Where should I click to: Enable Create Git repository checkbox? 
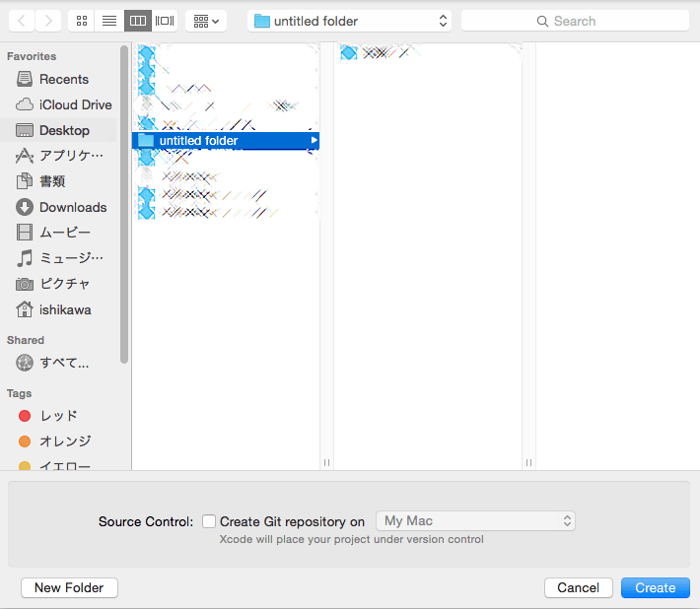[209, 521]
